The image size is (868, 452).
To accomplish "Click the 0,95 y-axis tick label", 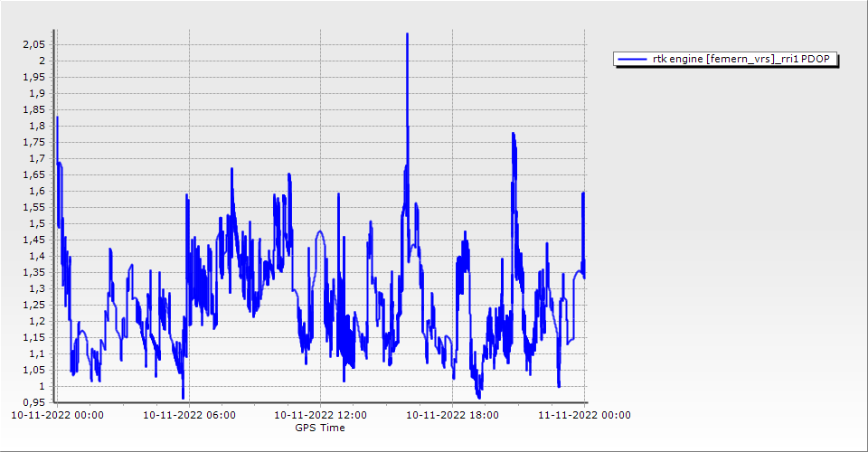I will 34,402.
